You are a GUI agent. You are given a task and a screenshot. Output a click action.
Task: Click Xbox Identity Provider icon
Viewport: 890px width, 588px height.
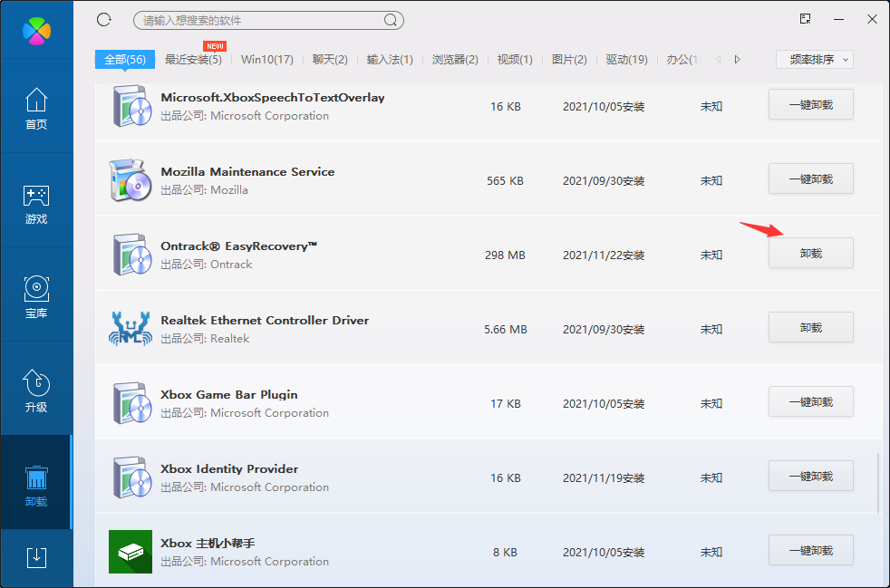(x=131, y=477)
